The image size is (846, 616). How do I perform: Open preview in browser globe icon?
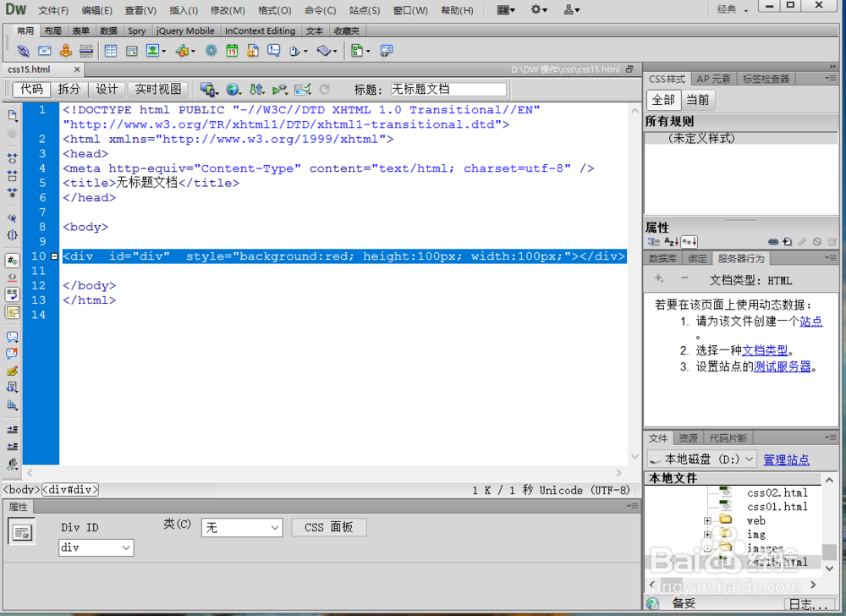[232, 88]
